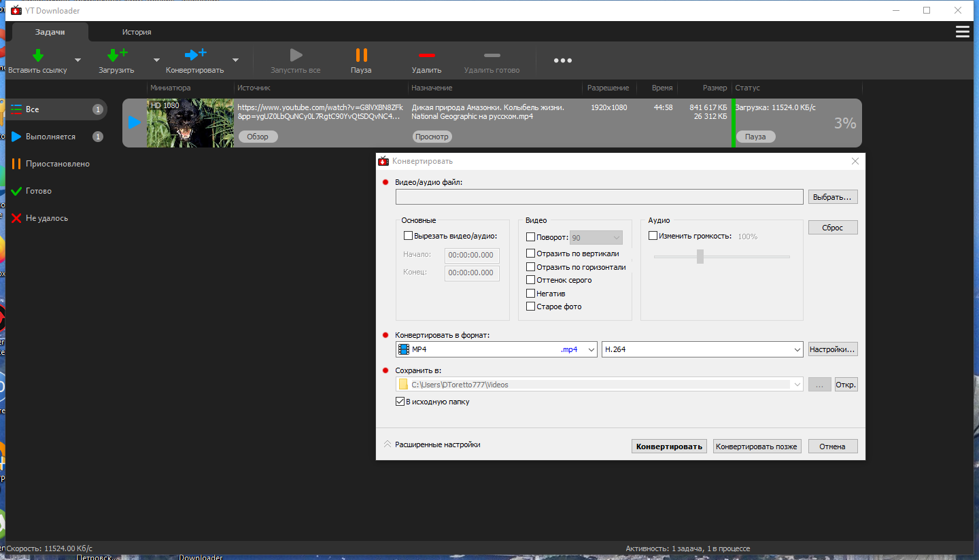Open the hamburger main menu icon
Viewport: 979px width, 560px height.
click(x=962, y=32)
